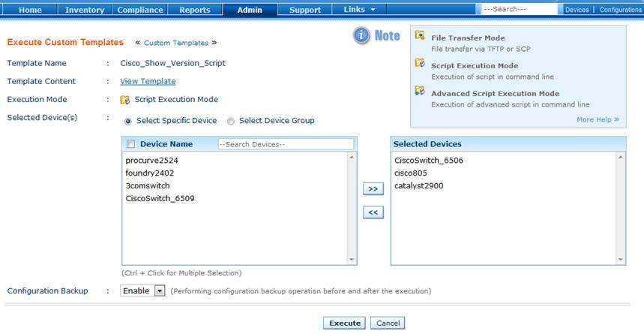644x334 pixels.
Task: Focus the top Search input field
Action: tap(520, 9)
